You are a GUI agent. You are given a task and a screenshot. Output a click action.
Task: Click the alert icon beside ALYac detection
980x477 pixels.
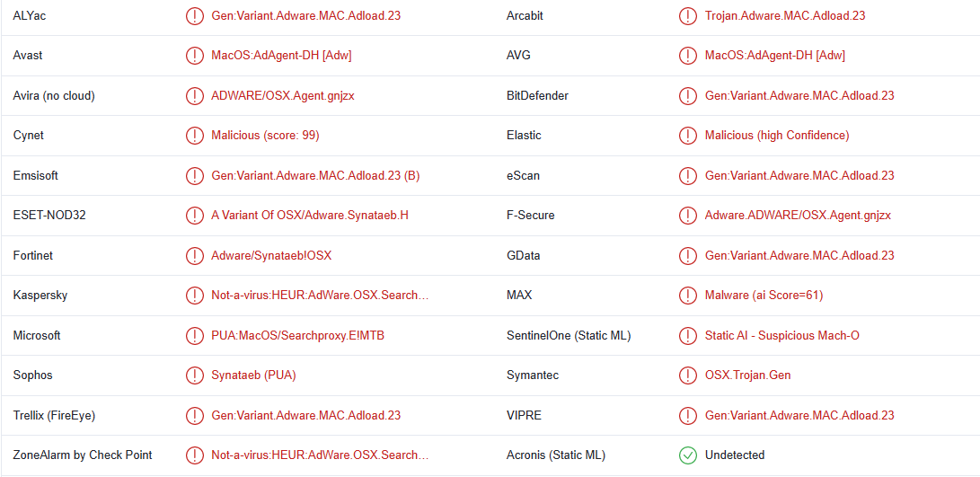pos(195,16)
